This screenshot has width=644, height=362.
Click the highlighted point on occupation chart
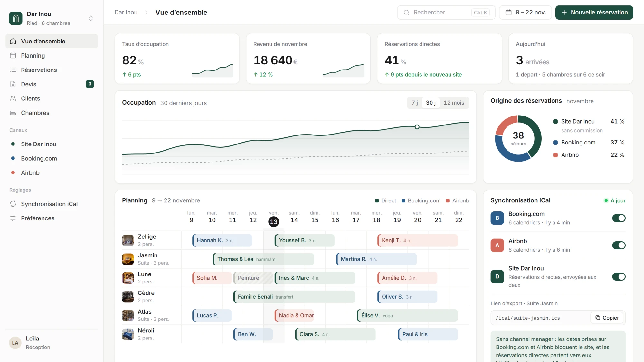pyautogui.click(x=417, y=127)
